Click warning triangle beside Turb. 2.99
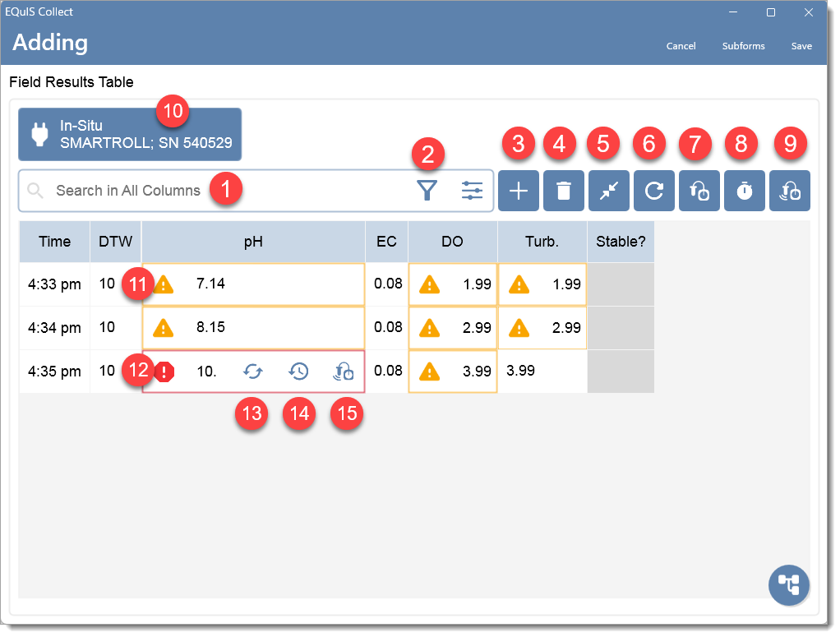Screen dimensions: 840x637 [519, 327]
